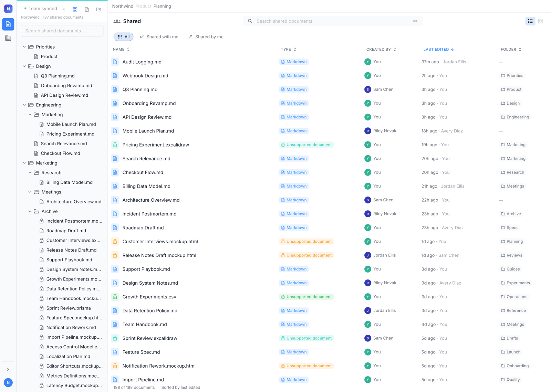Image resolution: width=551 pixels, height=392 pixels.
Task: Open the user avatar N at bottom left
Action: [8, 382]
